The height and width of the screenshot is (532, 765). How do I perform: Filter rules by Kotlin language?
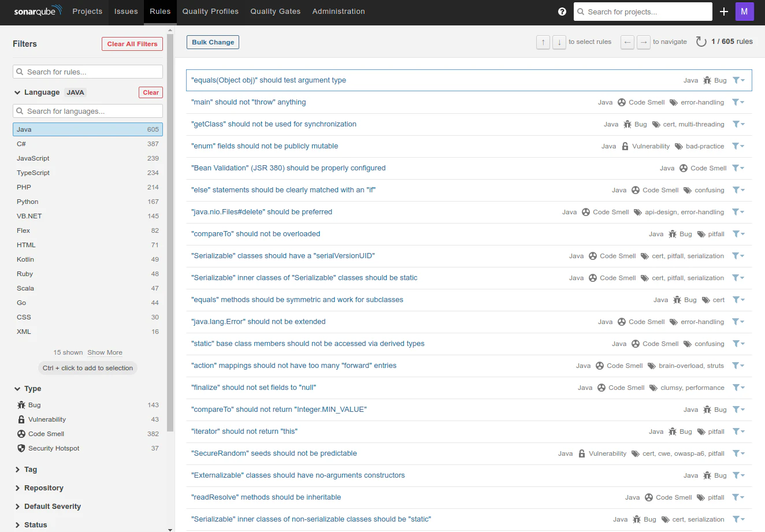tap(88, 259)
